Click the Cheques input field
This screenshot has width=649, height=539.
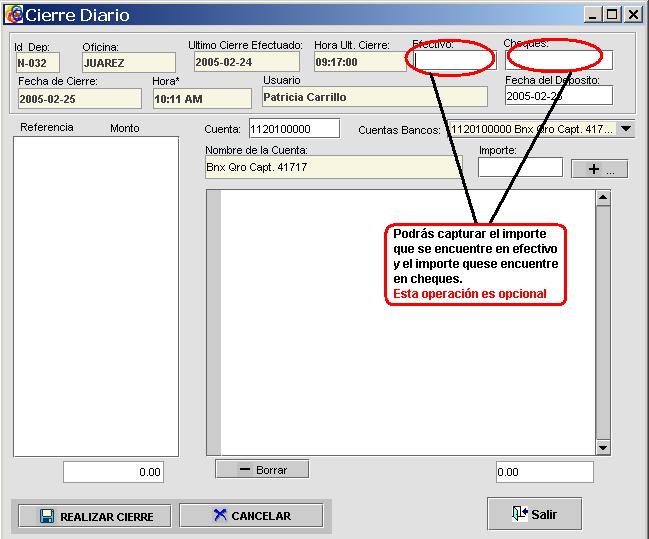click(558, 61)
